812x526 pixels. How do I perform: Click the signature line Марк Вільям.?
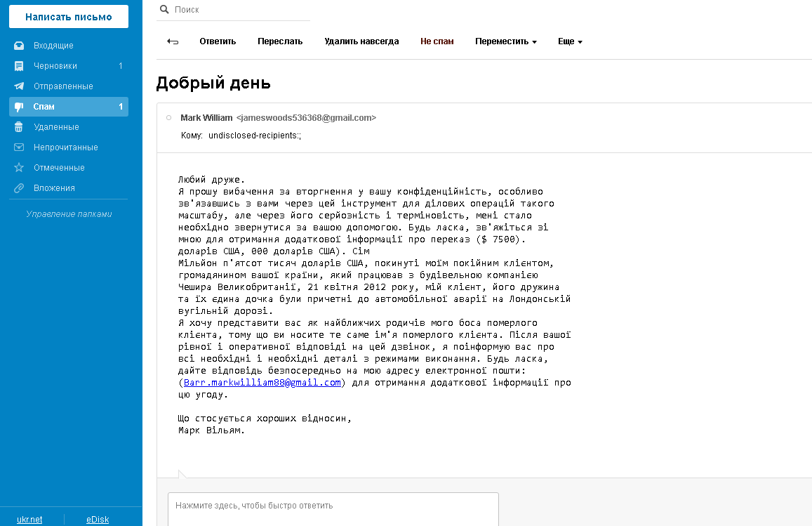tap(211, 430)
